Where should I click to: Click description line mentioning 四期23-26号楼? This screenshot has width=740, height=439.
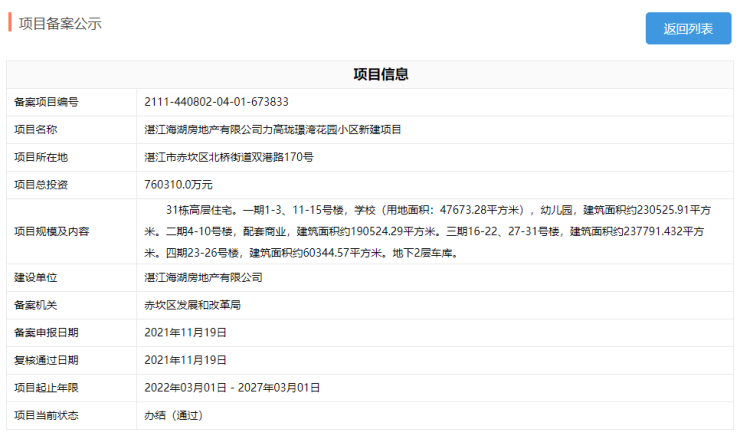301,253
